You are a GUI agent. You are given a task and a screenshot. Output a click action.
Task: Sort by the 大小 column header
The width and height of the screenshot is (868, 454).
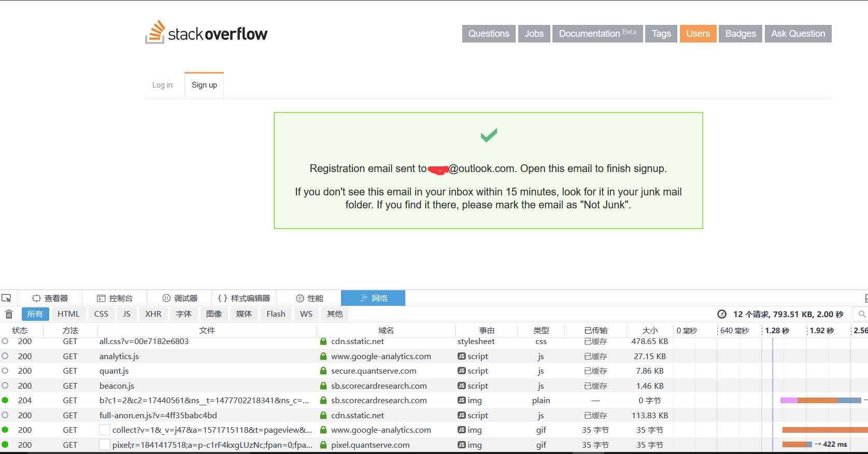[x=650, y=330]
